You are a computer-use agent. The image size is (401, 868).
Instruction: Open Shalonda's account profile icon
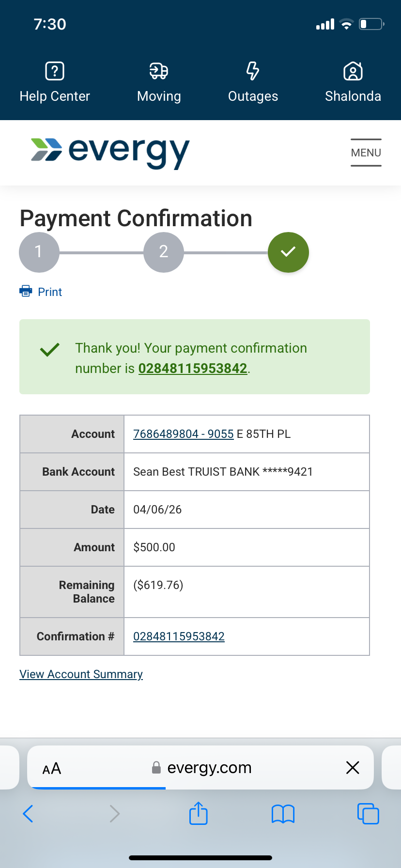click(353, 71)
